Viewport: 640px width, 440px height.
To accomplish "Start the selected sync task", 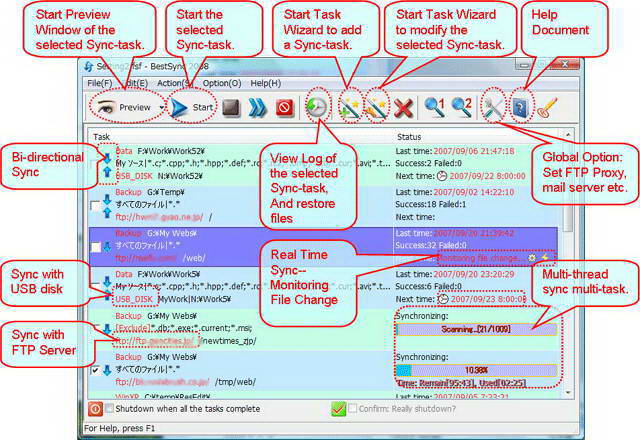I will 191,107.
